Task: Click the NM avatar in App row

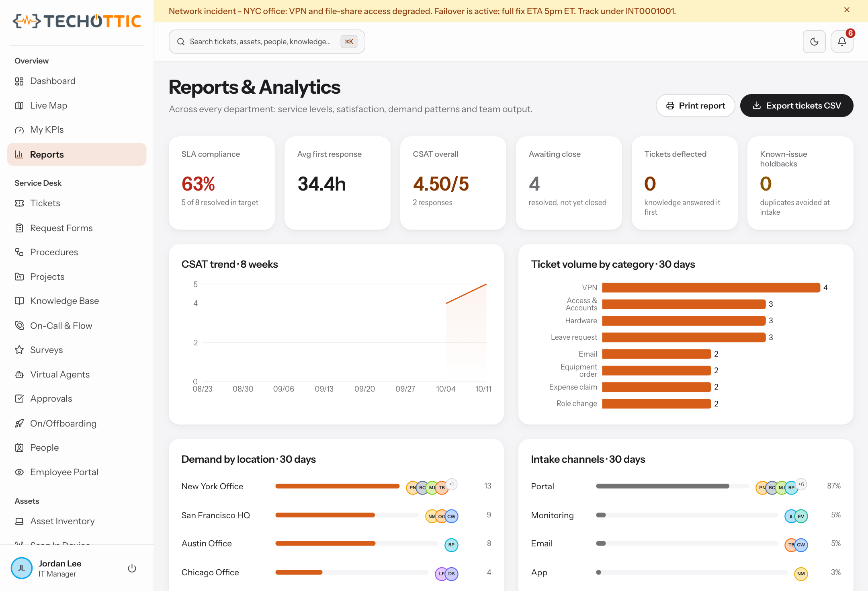Action: tap(801, 574)
